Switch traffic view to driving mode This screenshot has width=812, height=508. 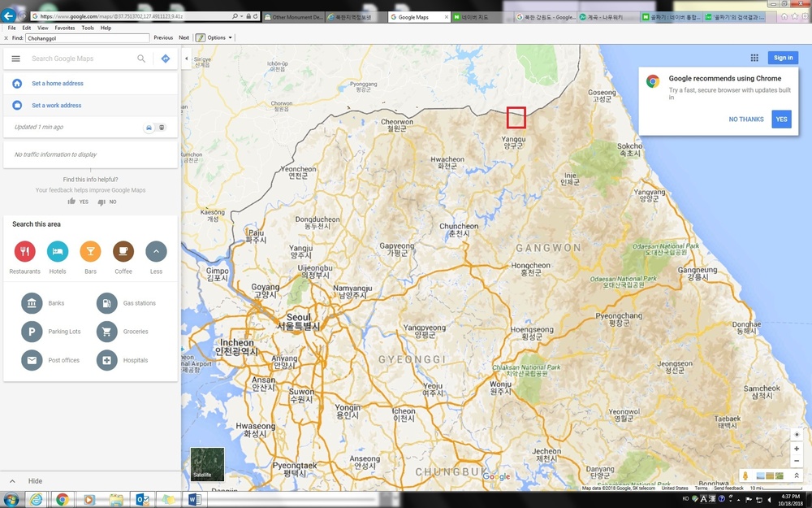click(x=149, y=128)
